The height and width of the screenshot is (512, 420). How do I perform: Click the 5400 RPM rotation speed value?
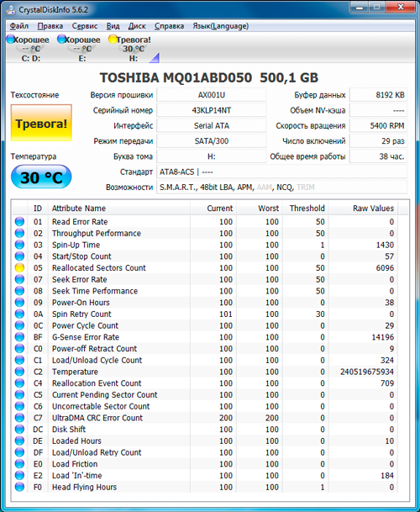point(379,126)
